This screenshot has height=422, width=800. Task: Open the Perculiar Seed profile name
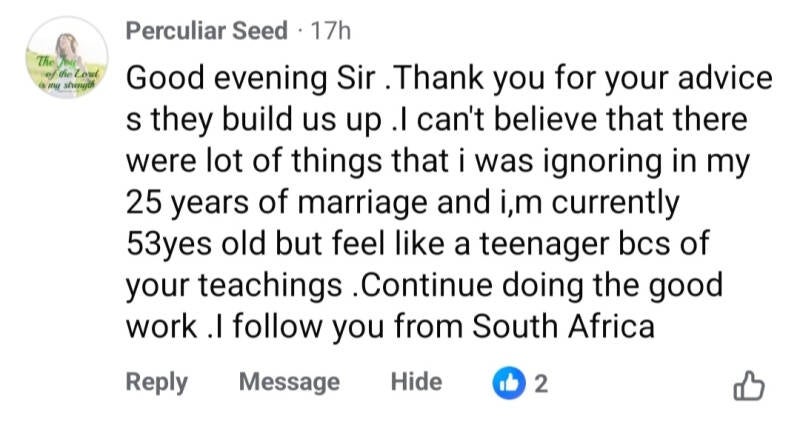tap(206, 31)
